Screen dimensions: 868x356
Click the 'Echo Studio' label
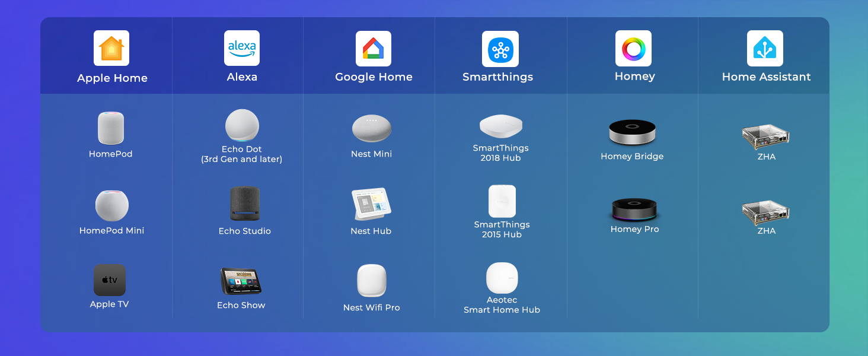[245, 231]
